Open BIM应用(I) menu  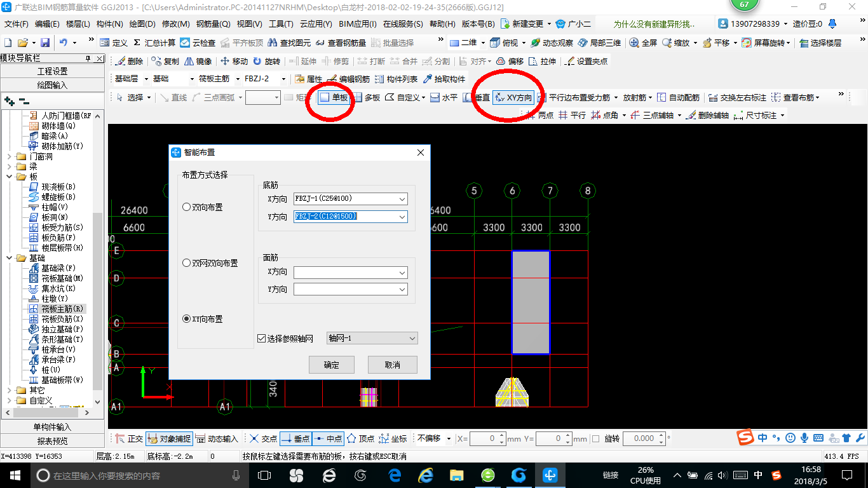point(358,24)
